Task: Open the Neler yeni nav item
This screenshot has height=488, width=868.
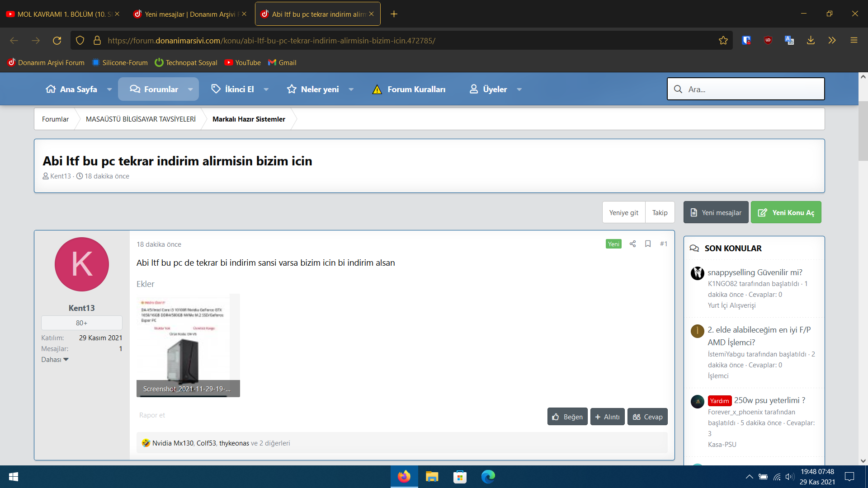Action: (x=313, y=89)
